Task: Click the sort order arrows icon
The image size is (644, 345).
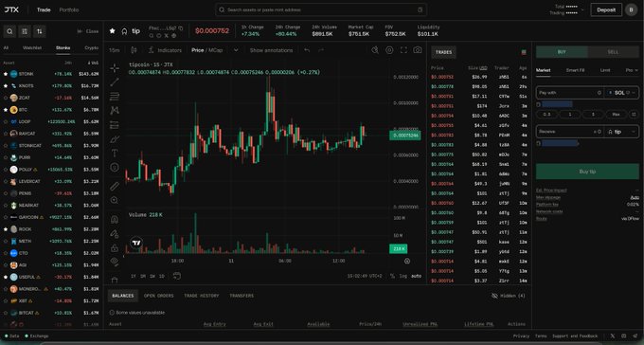Action: [40, 31]
